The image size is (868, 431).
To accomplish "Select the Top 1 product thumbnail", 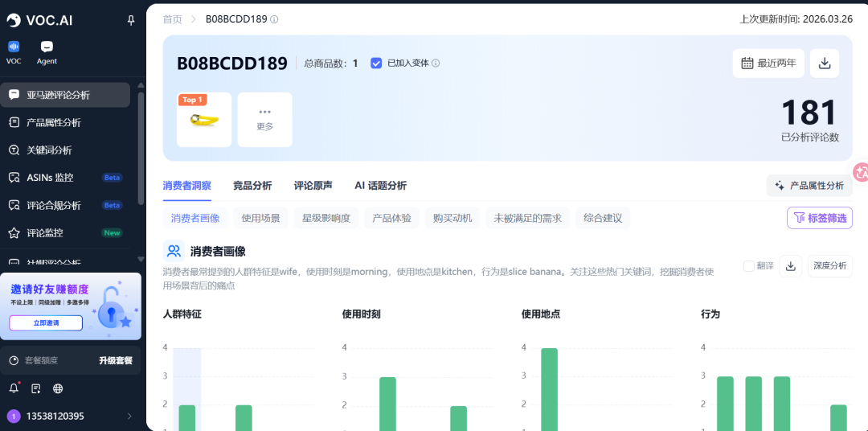I will [204, 120].
